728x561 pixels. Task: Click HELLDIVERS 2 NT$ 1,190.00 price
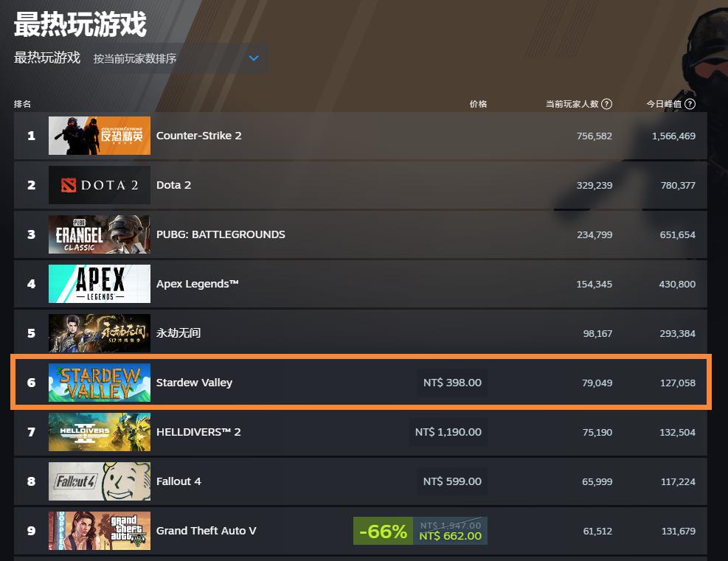[448, 432]
